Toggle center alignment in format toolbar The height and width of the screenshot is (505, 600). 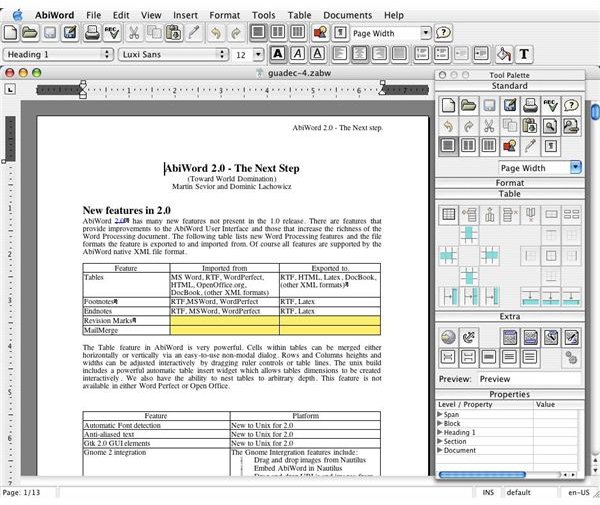click(360, 54)
